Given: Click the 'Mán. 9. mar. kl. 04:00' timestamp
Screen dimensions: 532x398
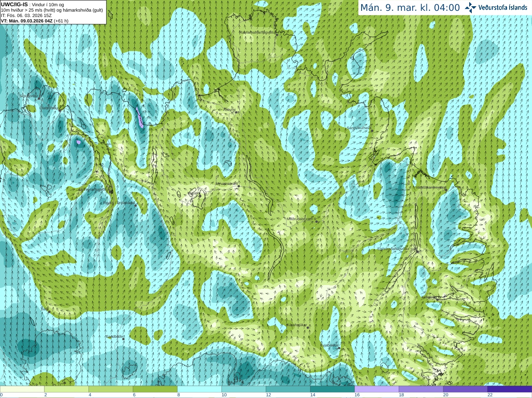Looking at the screenshot, I should click(x=410, y=7).
